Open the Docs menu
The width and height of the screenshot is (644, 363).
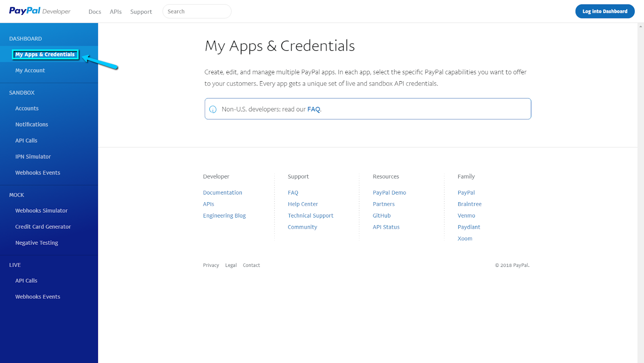pos(95,12)
